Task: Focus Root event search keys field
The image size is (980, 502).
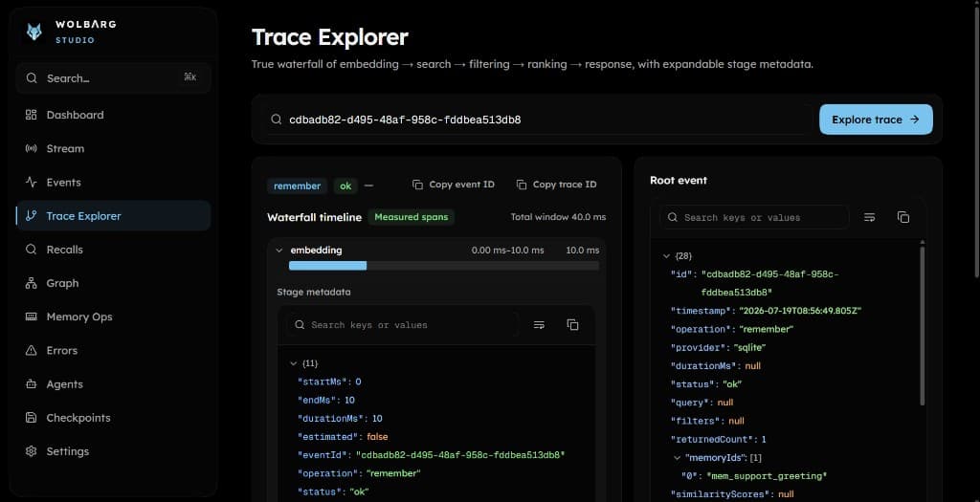Action: click(x=754, y=217)
